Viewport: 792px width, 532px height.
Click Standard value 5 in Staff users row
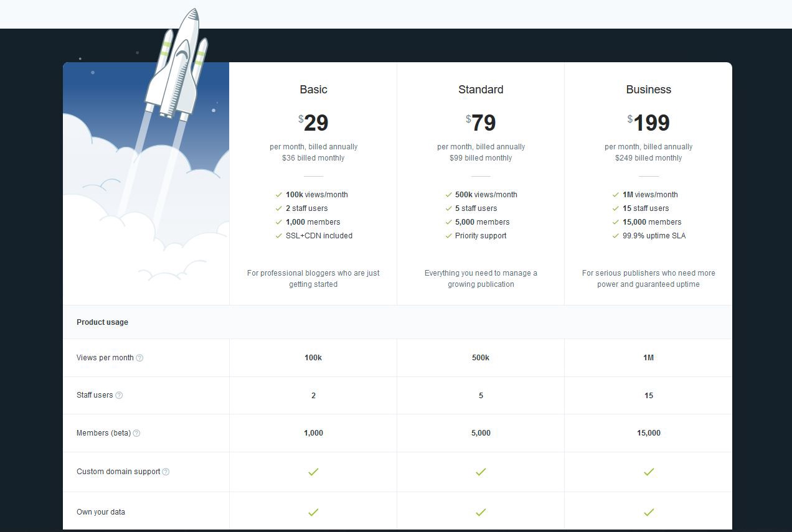(x=481, y=396)
